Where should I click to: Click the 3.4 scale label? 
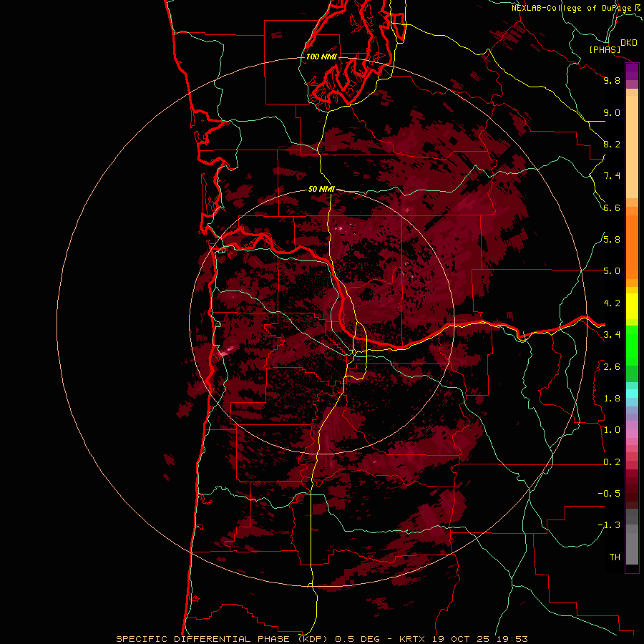point(612,335)
